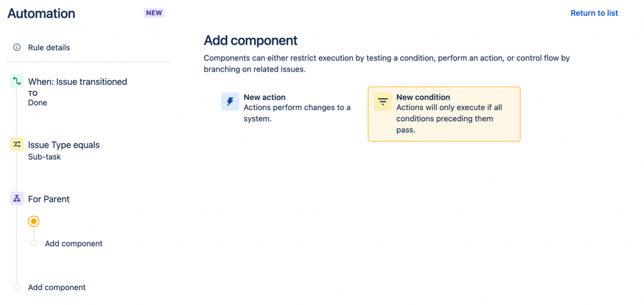The height and width of the screenshot is (305, 644).
Task: Click the Rule details info icon
Action: (x=17, y=48)
